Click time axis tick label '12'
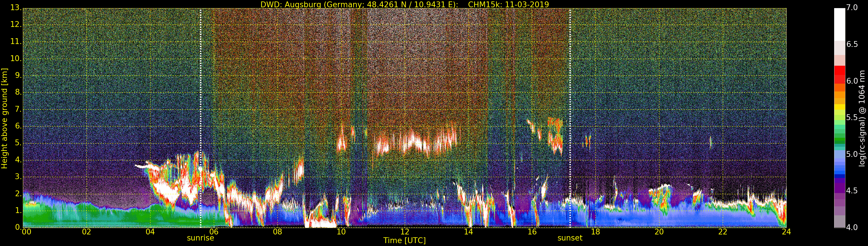 pos(405,232)
